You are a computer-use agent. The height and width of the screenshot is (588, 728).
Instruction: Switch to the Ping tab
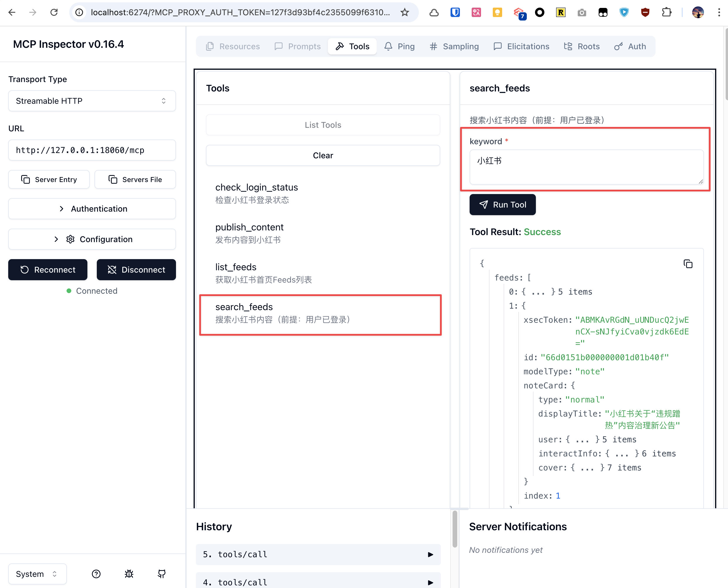[399, 46]
